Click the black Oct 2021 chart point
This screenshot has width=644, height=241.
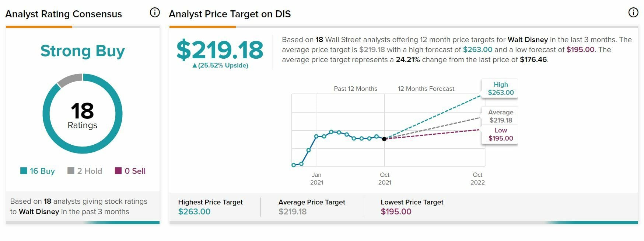tap(384, 139)
